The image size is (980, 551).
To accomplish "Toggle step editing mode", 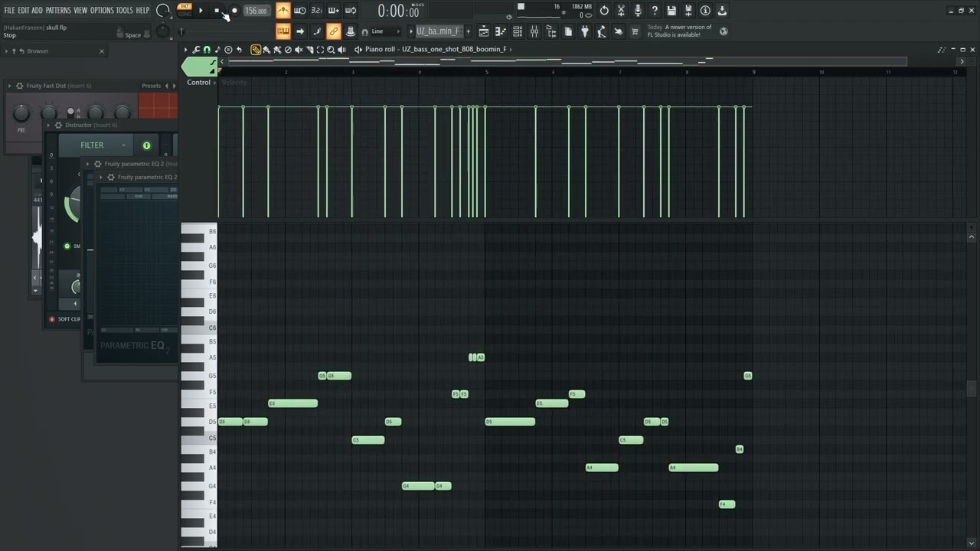I will pyautogui.click(x=316, y=31).
